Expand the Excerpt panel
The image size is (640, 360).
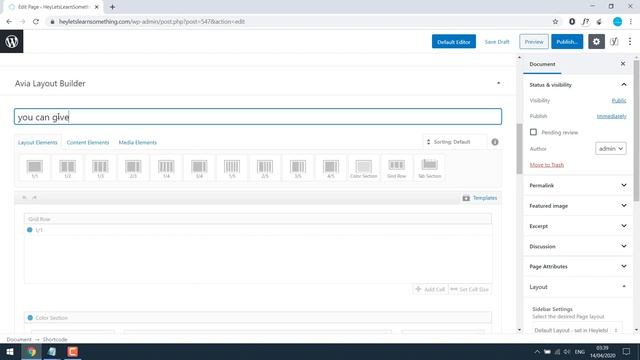pos(577,226)
